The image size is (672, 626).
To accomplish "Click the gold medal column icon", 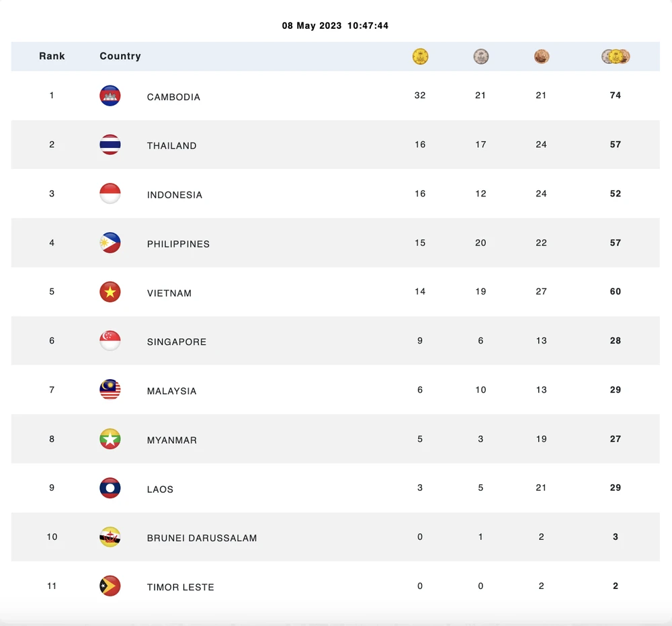I will 420,56.
